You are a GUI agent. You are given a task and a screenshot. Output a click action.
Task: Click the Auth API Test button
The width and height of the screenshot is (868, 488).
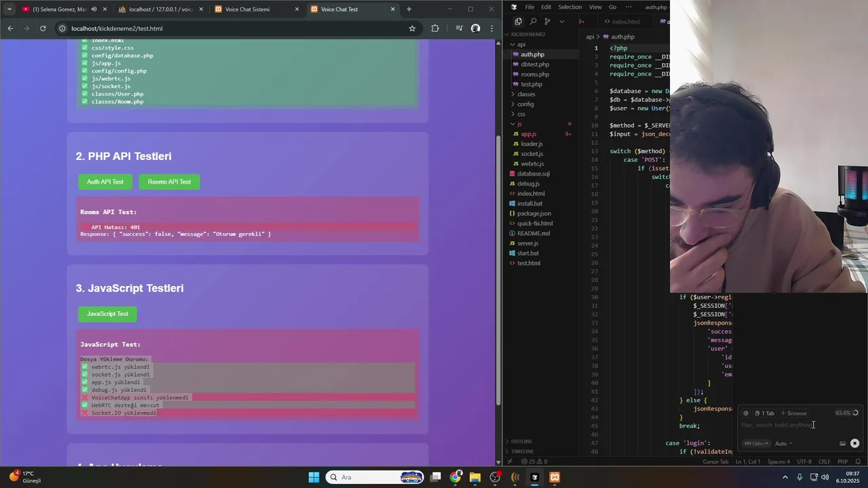coord(105,182)
